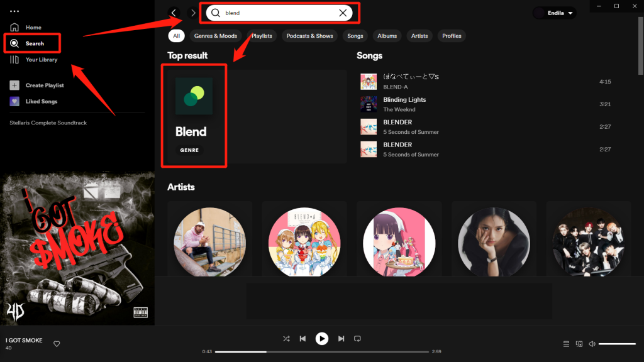Like I GOT SMOKE with heart icon
644x362 pixels.
57,344
